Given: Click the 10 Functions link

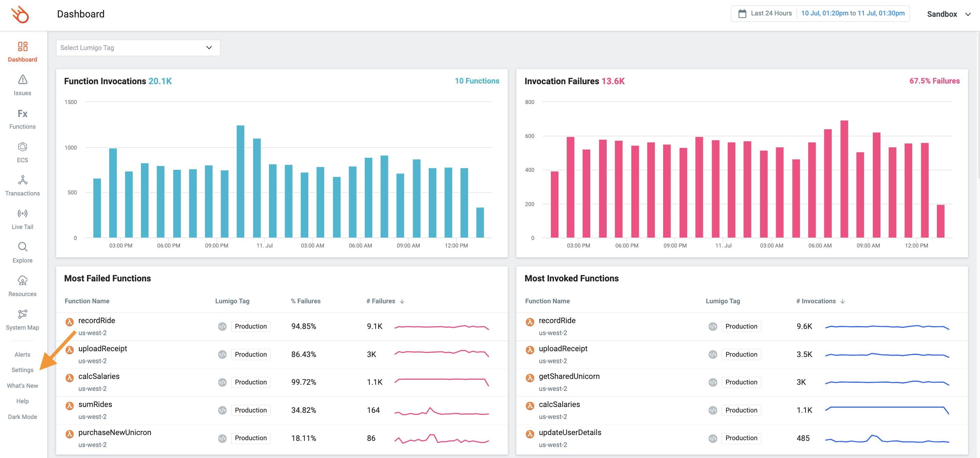Looking at the screenshot, I should pyautogui.click(x=477, y=81).
